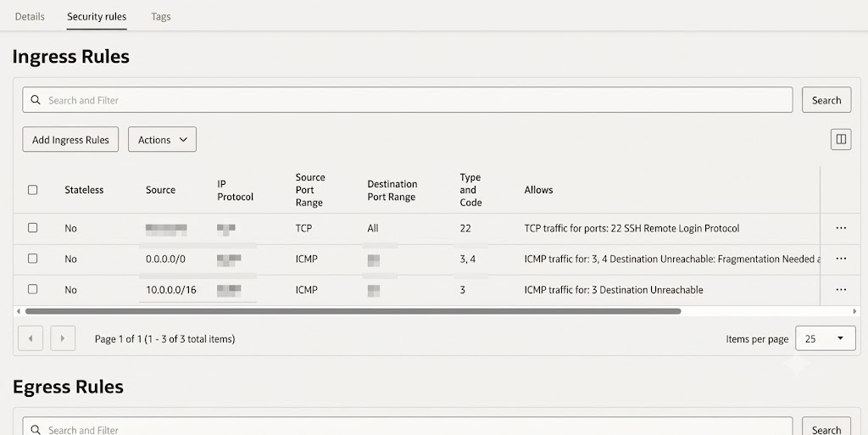
Task: Click the Destination Port Range column header
Action: [x=392, y=191]
